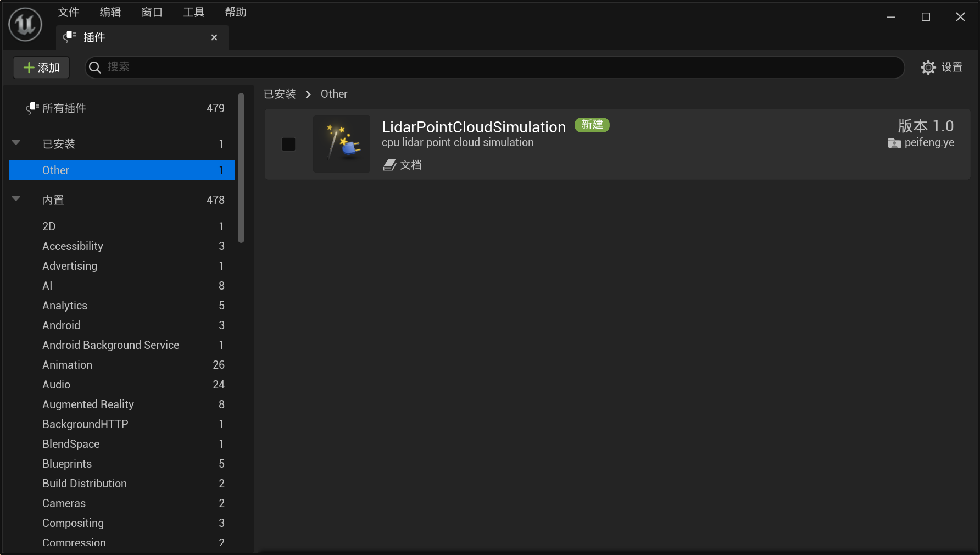Screen dimensions: 980x555
Task: Select the 插件 tab
Action: pyautogui.click(x=142, y=37)
